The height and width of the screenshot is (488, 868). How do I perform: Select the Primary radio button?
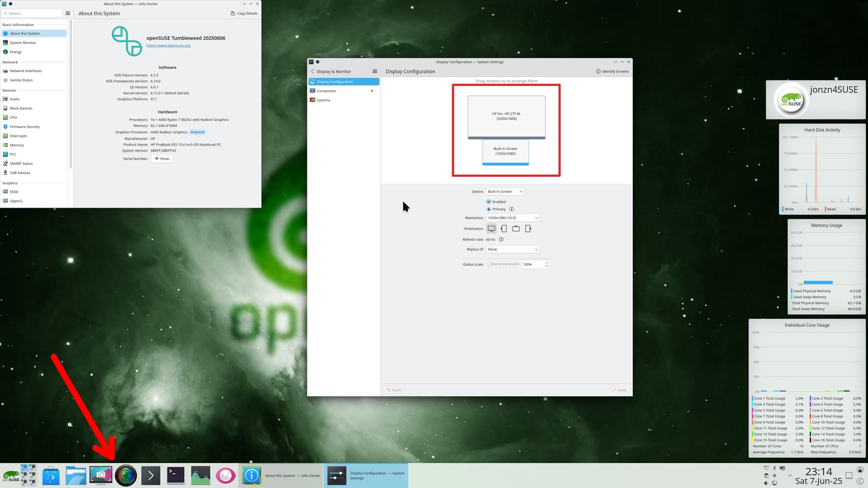pyautogui.click(x=489, y=209)
